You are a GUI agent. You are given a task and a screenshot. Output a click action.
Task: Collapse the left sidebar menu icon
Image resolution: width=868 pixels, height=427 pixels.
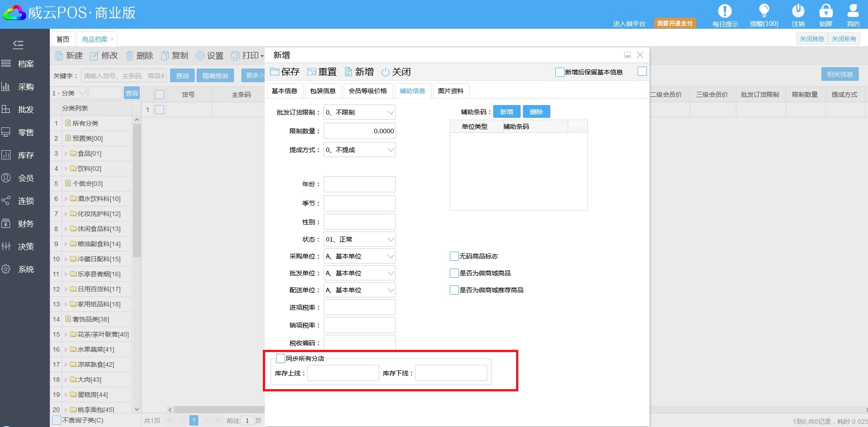18,44
